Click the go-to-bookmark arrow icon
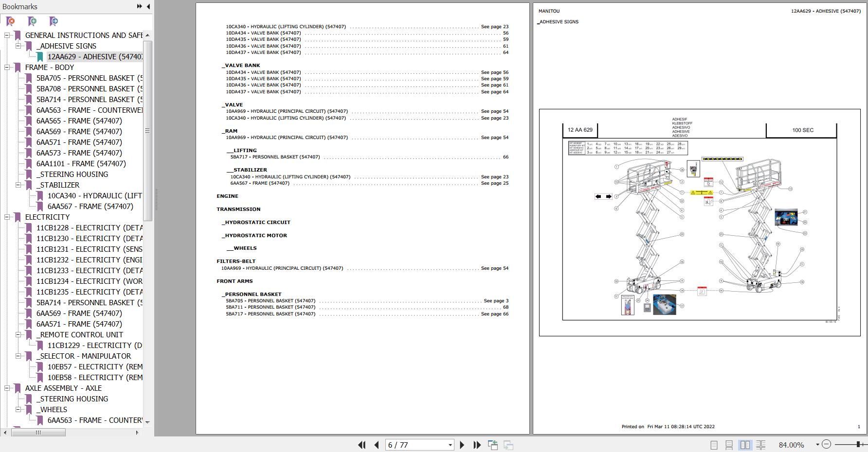This screenshot has height=452, width=868. pos(54,21)
